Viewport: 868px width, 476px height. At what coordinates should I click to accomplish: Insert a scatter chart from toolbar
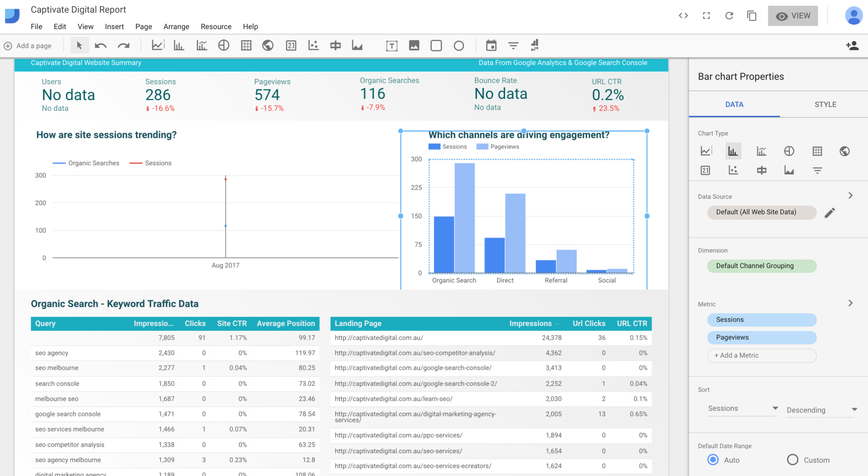pyautogui.click(x=313, y=45)
